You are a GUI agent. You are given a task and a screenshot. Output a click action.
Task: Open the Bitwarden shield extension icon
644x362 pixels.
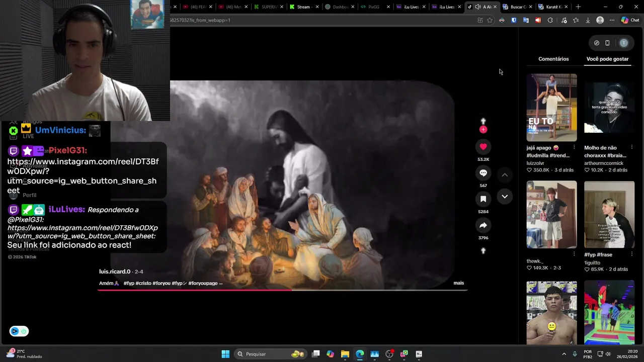click(x=514, y=20)
